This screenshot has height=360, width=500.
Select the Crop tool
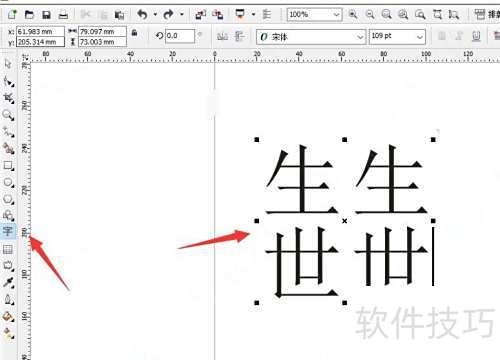[x=8, y=98]
